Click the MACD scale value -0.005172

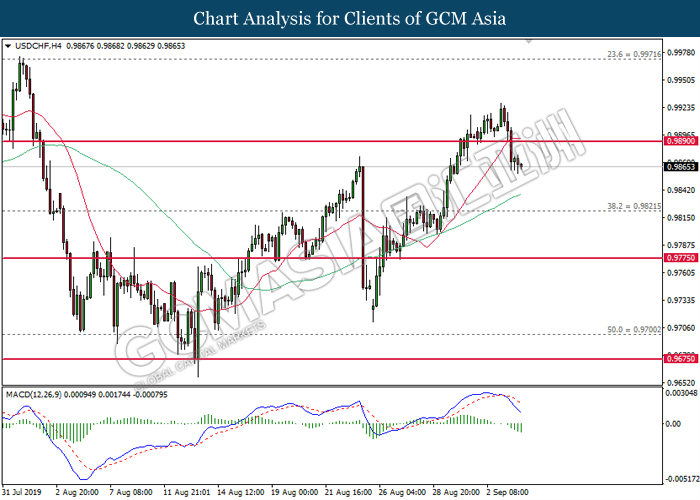click(682, 479)
